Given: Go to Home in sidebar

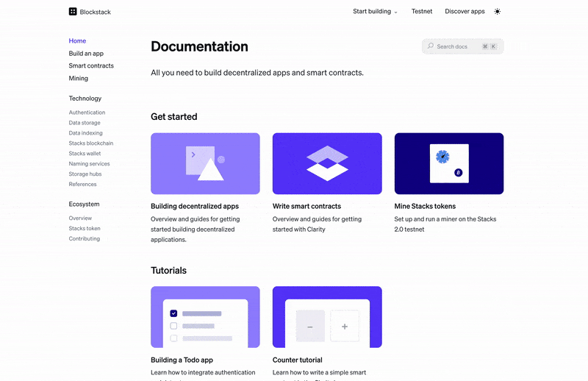Looking at the screenshot, I should coord(77,41).
